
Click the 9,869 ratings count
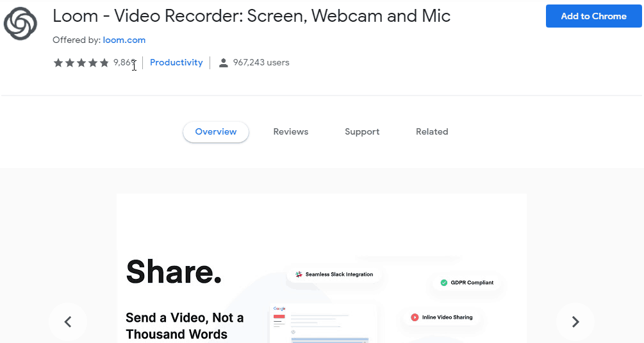tap(124, 62)
